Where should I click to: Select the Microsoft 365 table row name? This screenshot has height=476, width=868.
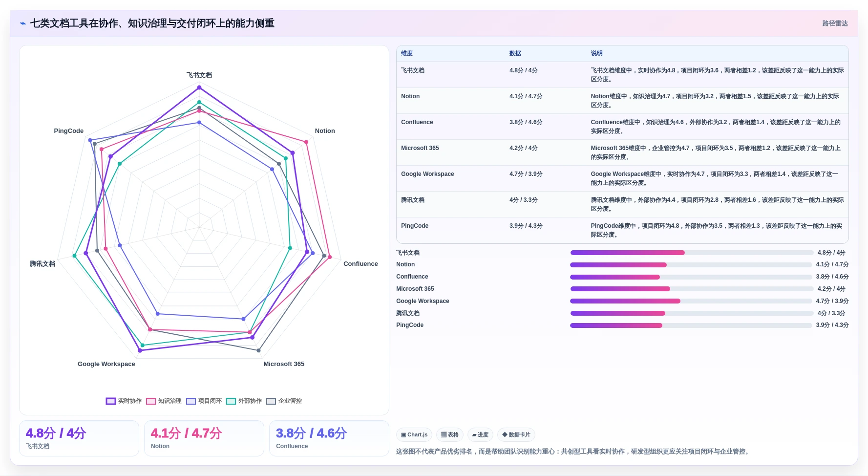pyautogui.click(x=420, y=148)
